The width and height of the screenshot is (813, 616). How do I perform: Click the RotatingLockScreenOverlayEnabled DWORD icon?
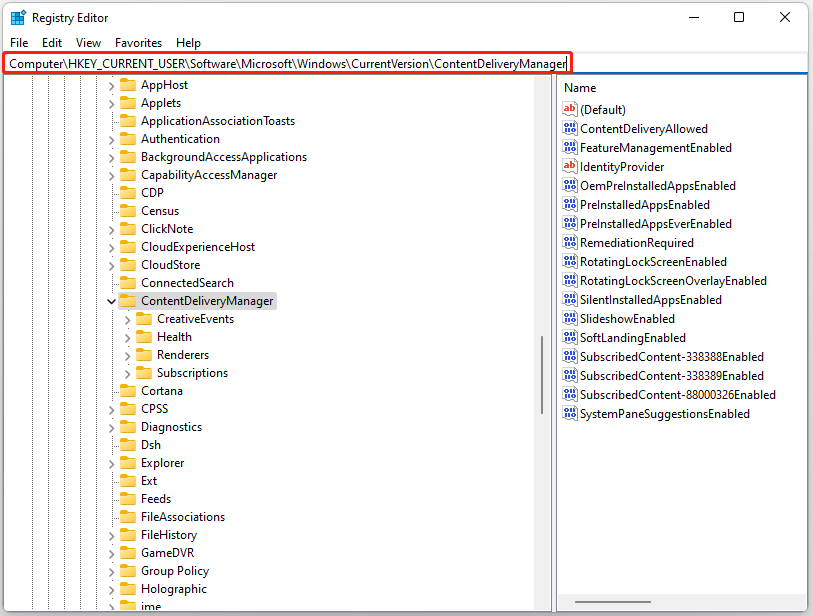(570, 280)
